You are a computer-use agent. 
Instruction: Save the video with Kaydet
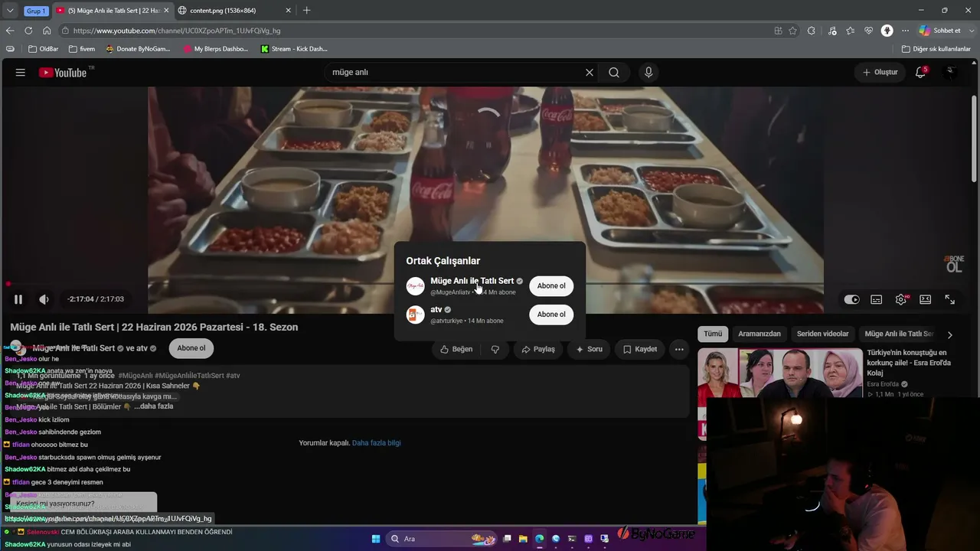[640, 349]
